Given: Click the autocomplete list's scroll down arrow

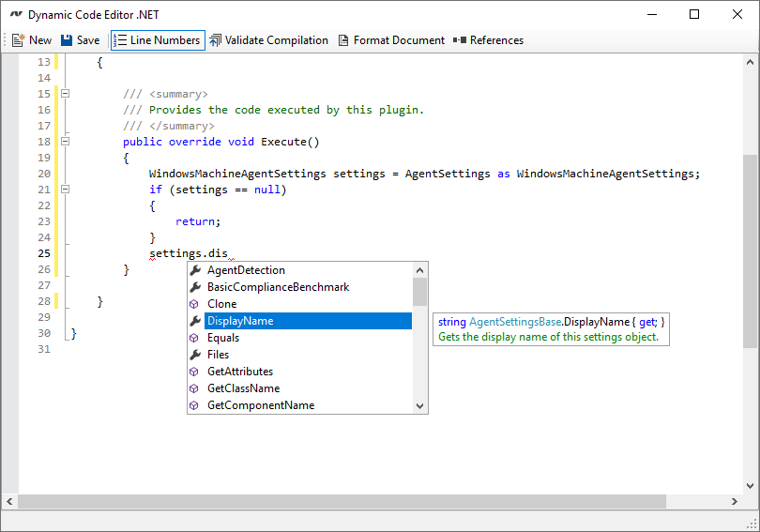Looking at the screenshot, I should tap(419, 406).
